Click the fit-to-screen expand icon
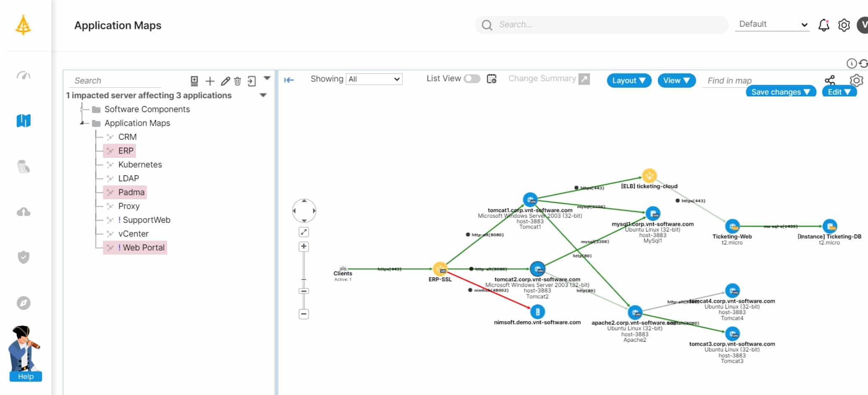The width and height of the screenshot is (868, 395). coord(304,232)
